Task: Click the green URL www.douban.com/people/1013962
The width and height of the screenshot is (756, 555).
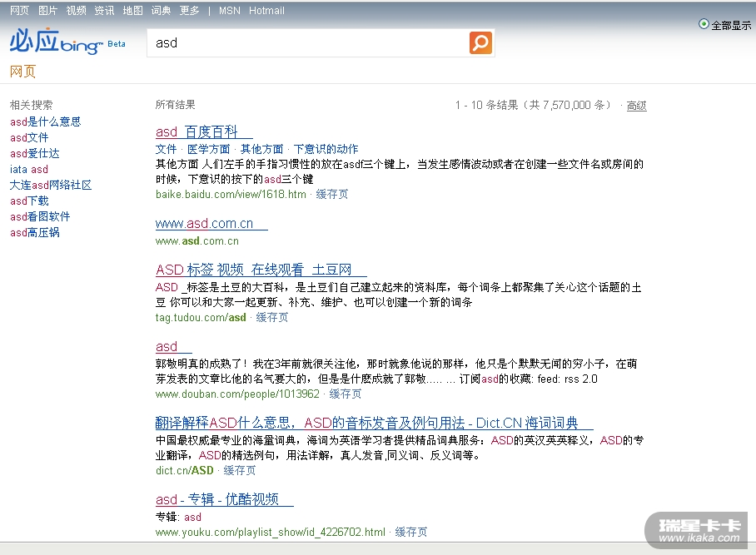Action: tap(237, 394)
